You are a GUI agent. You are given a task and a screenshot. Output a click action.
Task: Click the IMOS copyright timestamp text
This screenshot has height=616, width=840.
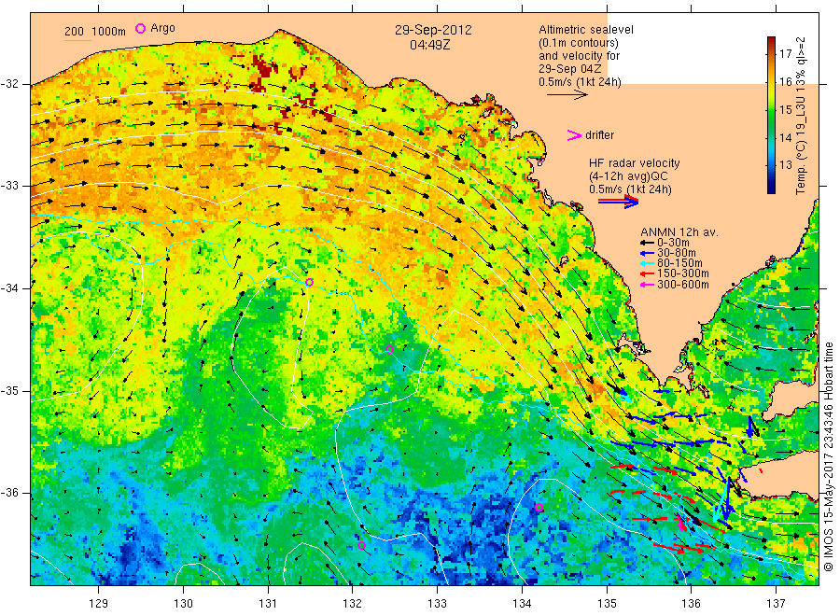coord(828,456)
